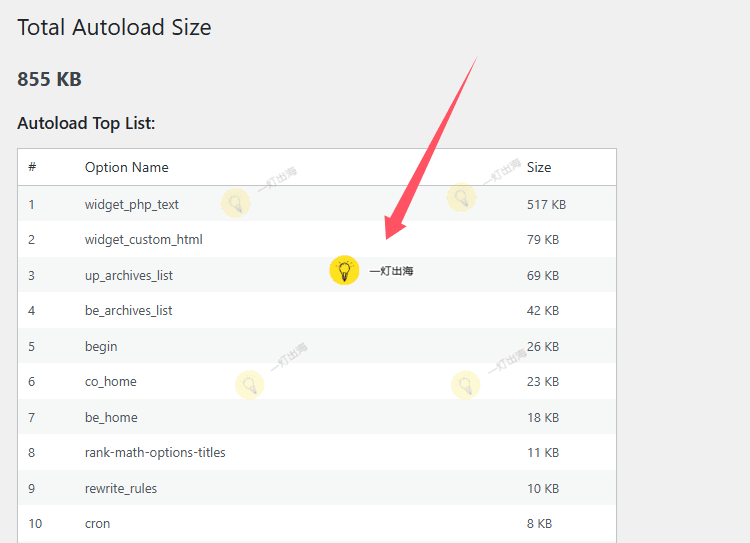Click the cron option entry
The image size is (750, 543).
pos(97,524)
